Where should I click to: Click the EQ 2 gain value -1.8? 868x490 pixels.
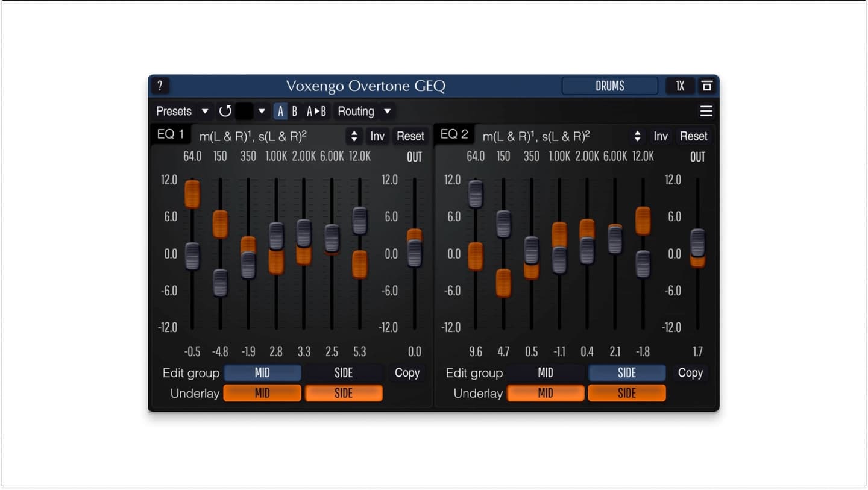click(x=643, y=351)
